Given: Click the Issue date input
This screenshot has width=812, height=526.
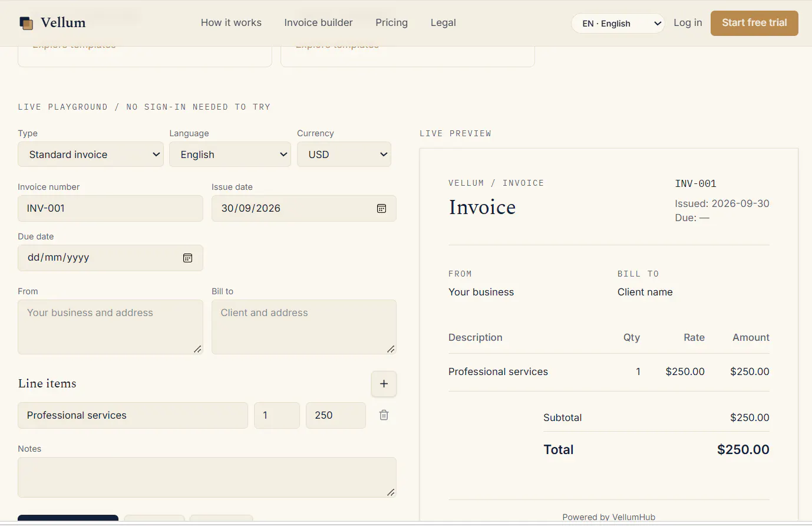Looking at the screenshot, I should [304, 208].
